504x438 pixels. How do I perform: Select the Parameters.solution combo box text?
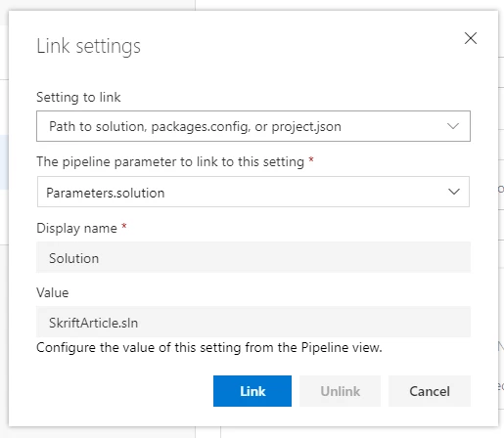(105, 193)
